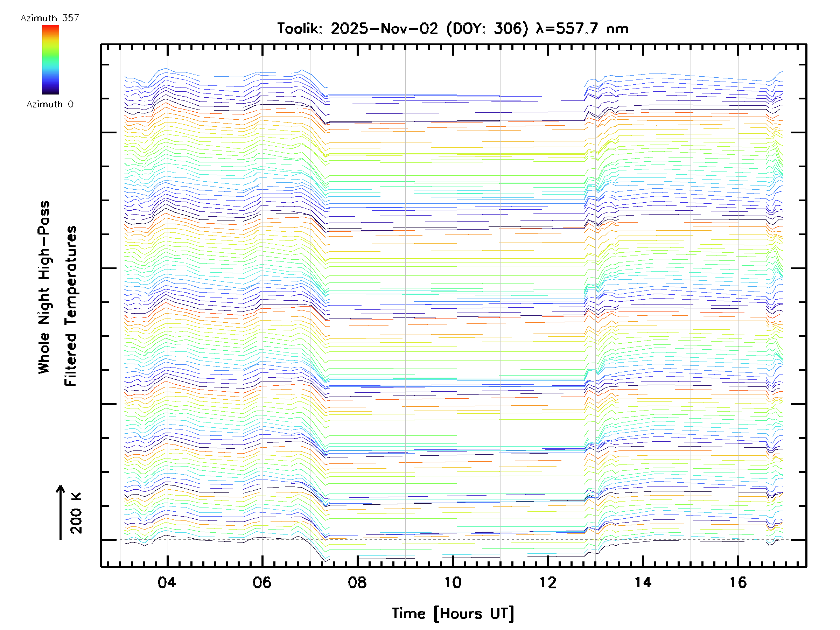
Task: Click the '200 K' scale text
Action: click(76, 513)
